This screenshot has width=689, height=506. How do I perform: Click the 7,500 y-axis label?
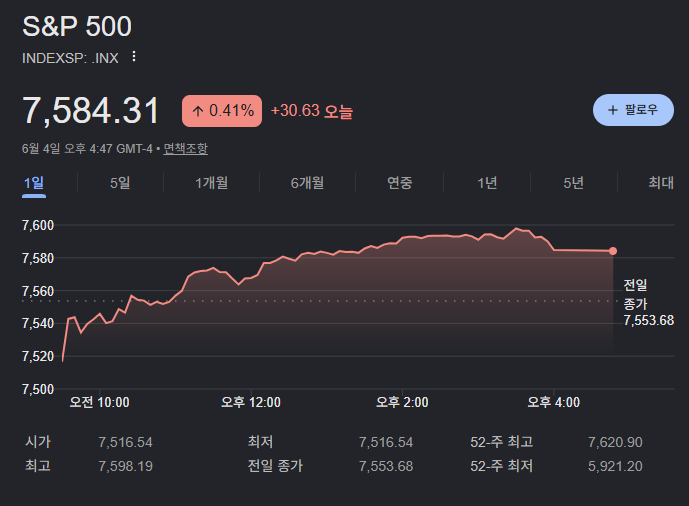(x=38, y=389)
